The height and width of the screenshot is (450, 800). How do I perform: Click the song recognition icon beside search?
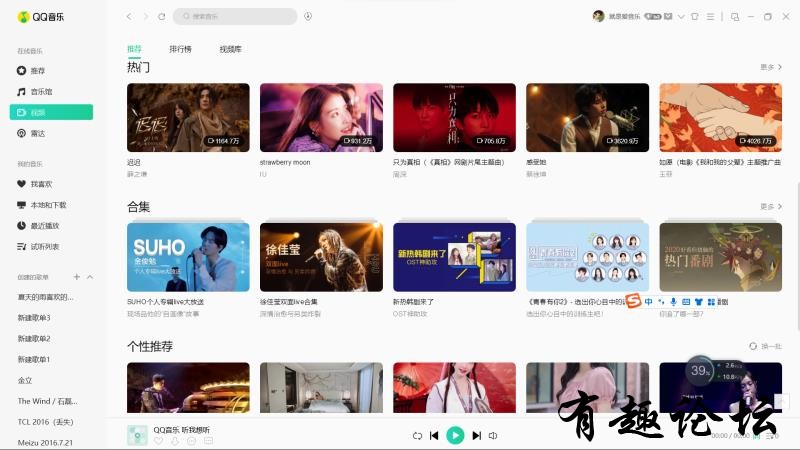coord(308,16)
